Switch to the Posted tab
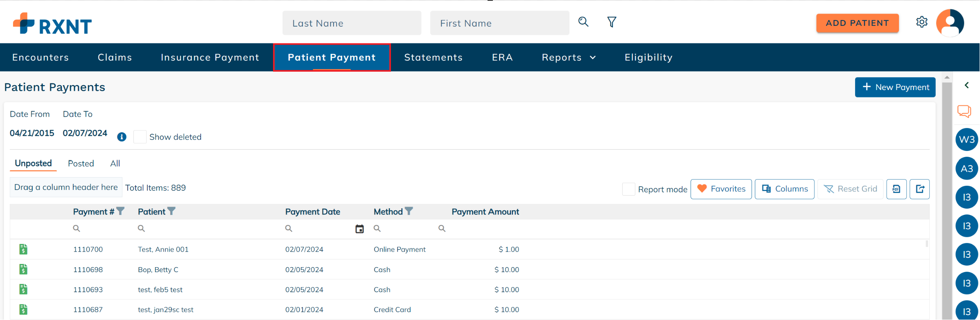The image size is (980, 320). point(81,164)
